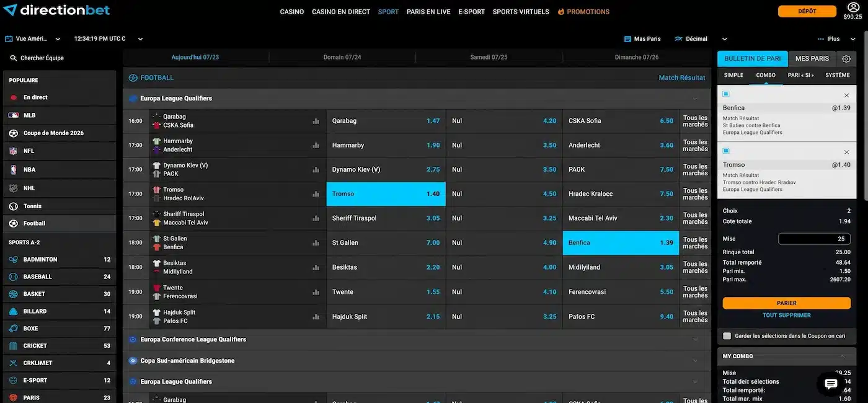Open Mas Paris link
Screen dimensions: 868x403
click(x=642, y=39)
